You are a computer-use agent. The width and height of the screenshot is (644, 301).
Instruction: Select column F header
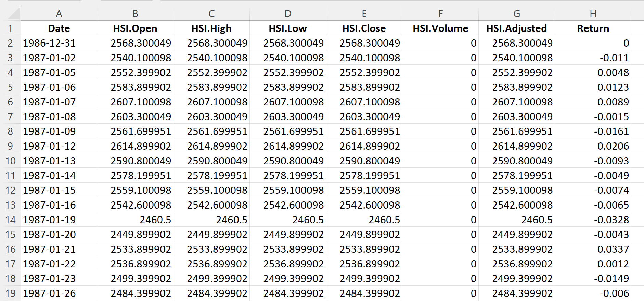coord(440,14)
